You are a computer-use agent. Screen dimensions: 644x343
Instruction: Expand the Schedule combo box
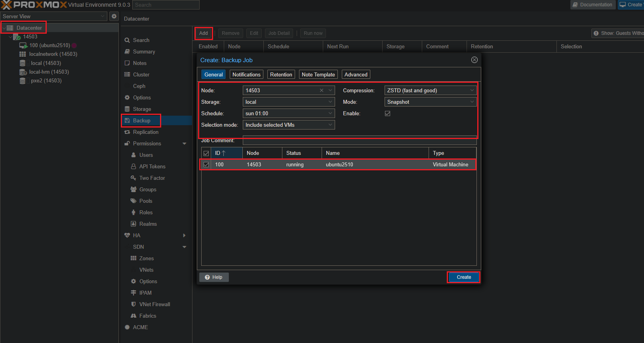[330, 114]
